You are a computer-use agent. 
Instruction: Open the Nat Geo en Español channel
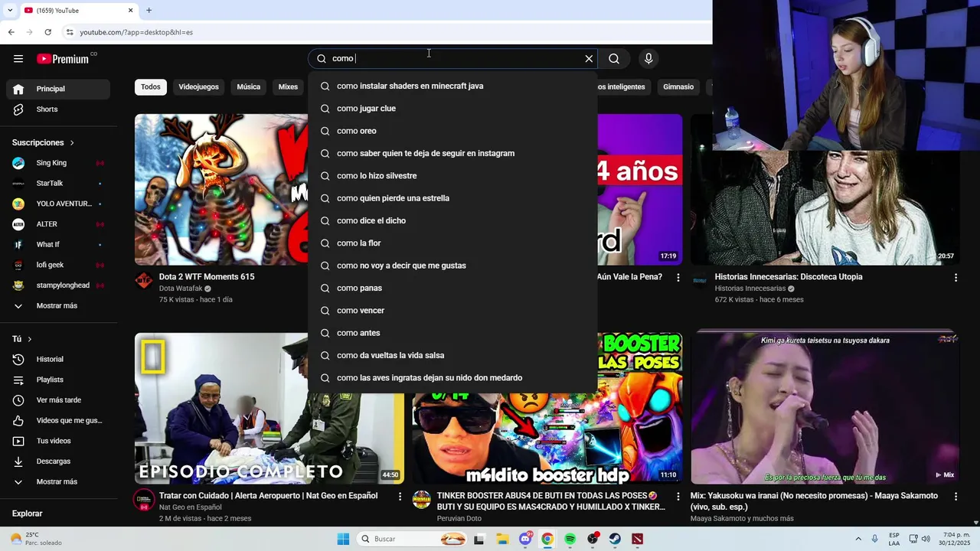tap(190, 507)
